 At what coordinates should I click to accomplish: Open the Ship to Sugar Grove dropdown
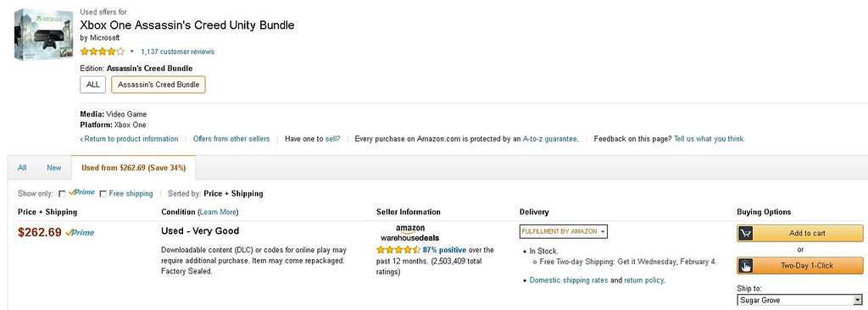tap(799, 300)
